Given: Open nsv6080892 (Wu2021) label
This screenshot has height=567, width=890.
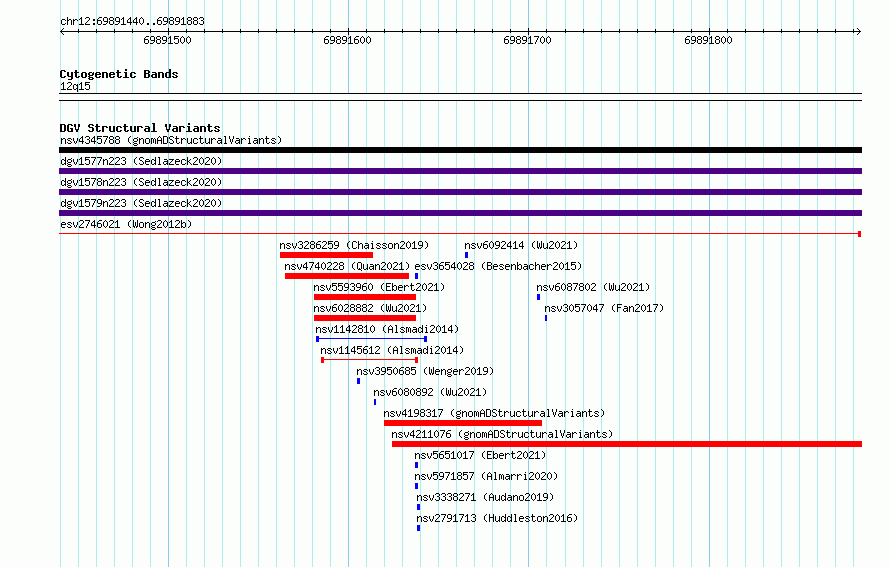Looking at the screenshot, I should (x=430, y=392).
